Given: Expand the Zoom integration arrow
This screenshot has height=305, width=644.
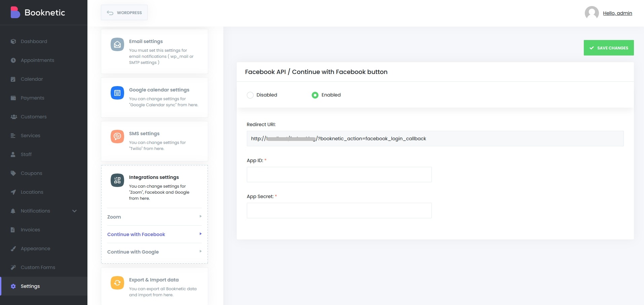Looking at the screenshot, I should pyautogui.click(x=200, y=217).
